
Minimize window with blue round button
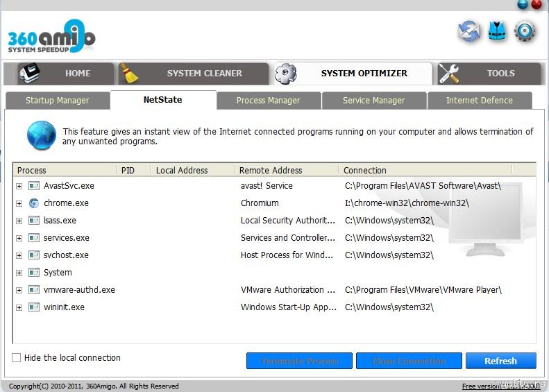(523, 4)
